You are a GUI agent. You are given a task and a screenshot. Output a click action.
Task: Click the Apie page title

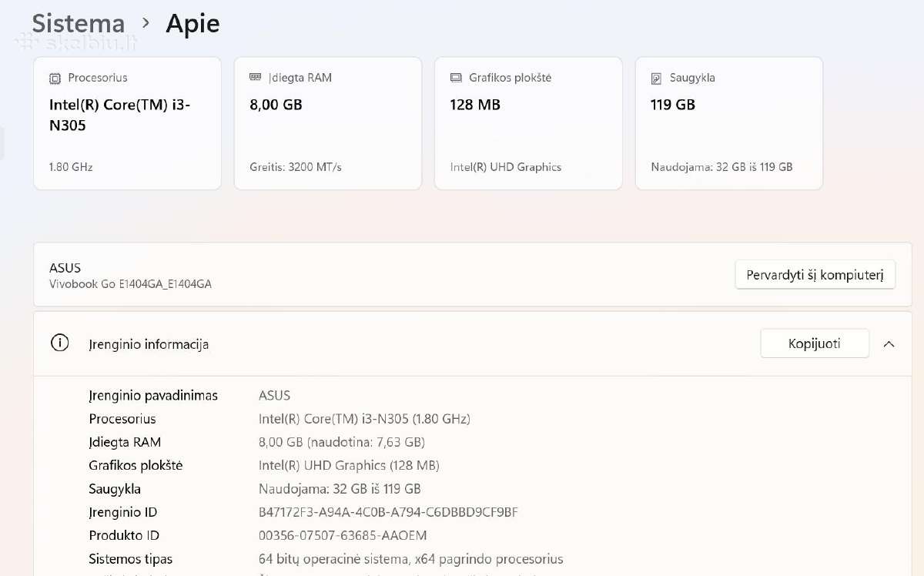[x=192, y=24]
